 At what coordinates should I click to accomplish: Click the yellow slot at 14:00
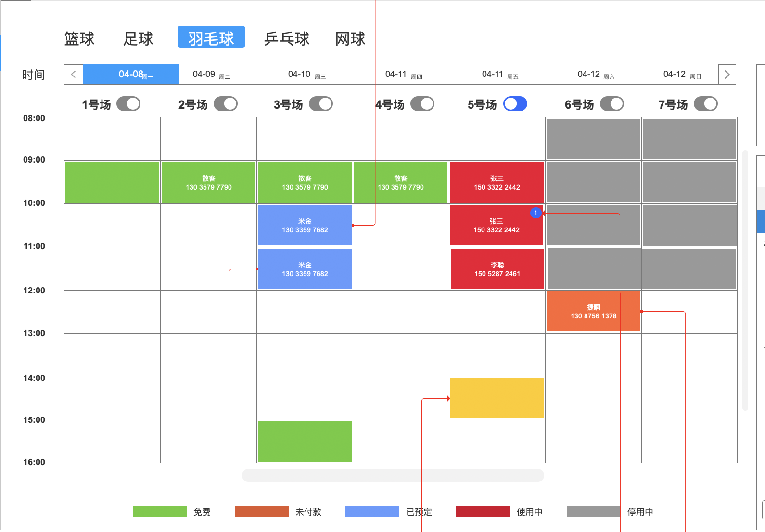click(497, 398)
